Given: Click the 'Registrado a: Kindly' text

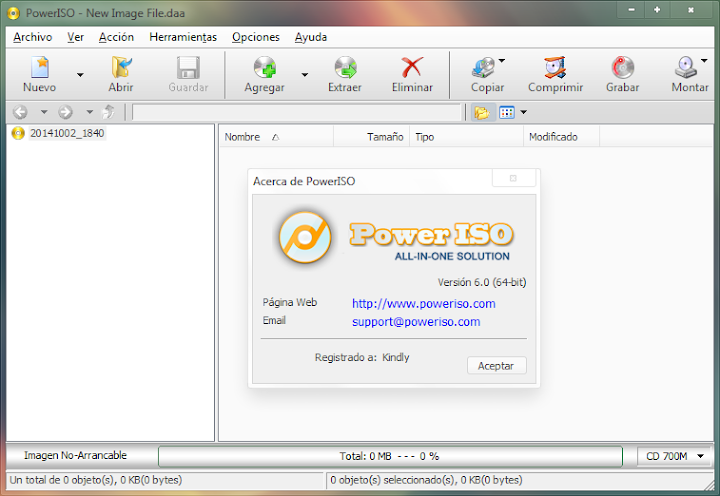Looking at the screenshot, I should point(362,357).
